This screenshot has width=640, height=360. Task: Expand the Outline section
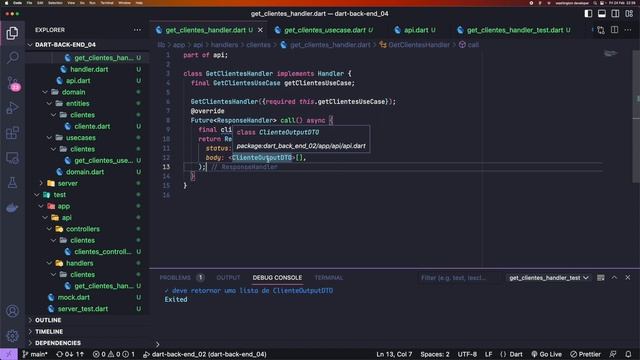48,320
